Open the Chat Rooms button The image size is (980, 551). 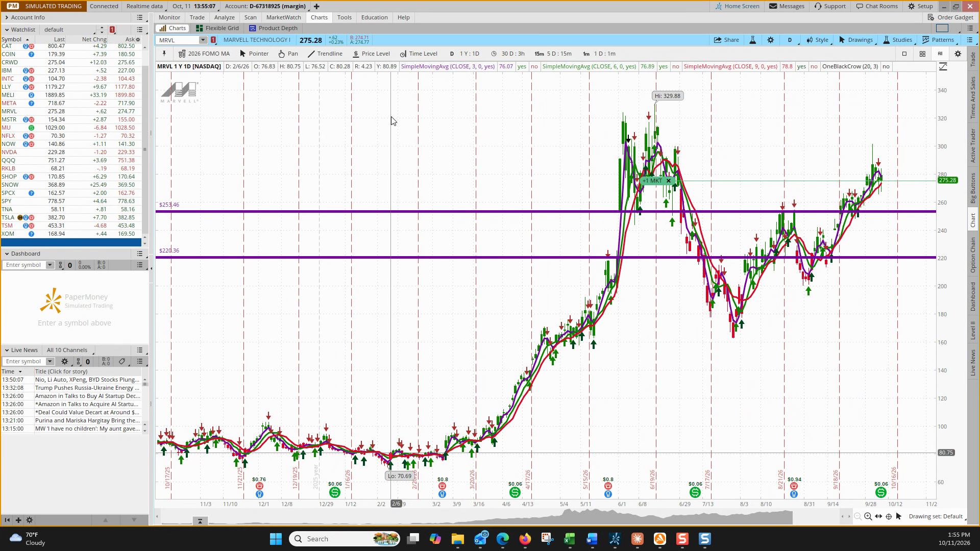[876, 6]
